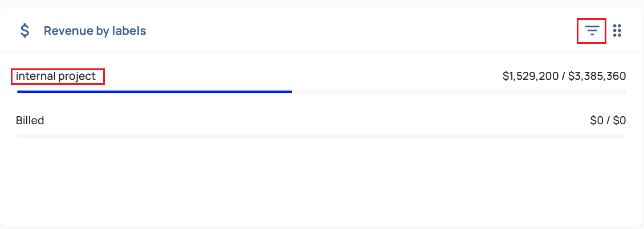
Task: Click the six-dot drag handle icon
Action: (x=617, y=30)
